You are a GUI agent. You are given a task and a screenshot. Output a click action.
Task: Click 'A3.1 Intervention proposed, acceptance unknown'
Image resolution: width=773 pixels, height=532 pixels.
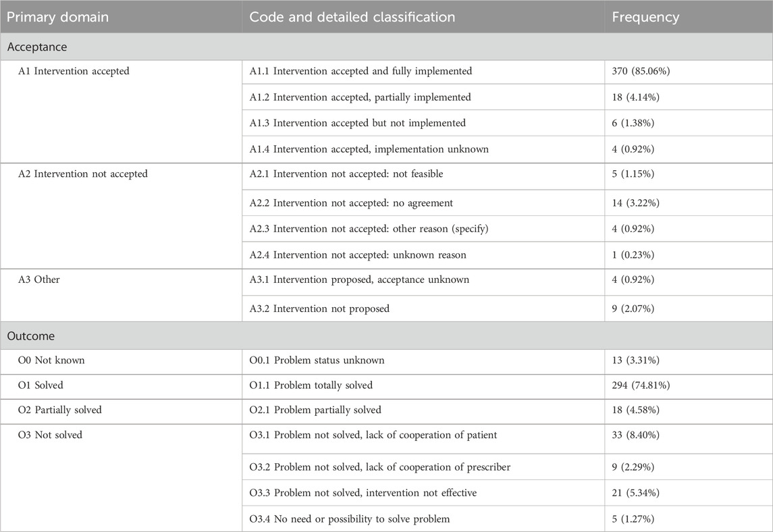pyautogui.click(x=359, y=279)
